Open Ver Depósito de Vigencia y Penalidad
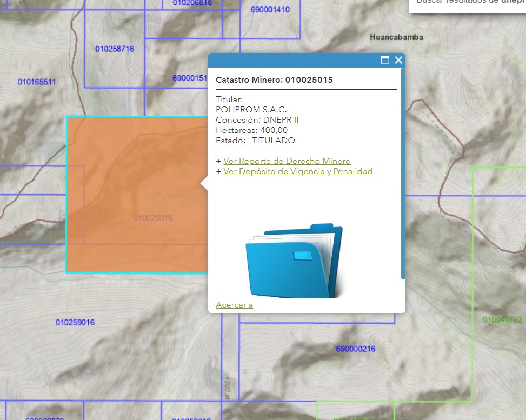The height and width of the screenshot is (420, 526). tap(298, 171)
